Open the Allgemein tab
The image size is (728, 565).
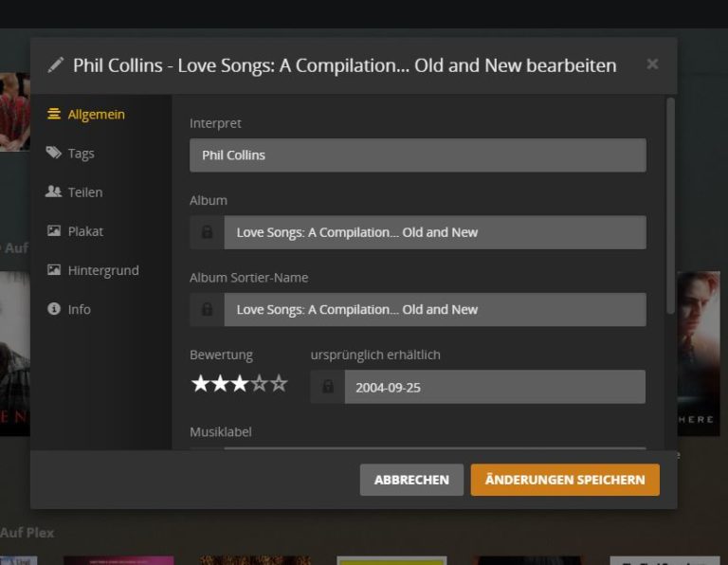coord(96,114)
